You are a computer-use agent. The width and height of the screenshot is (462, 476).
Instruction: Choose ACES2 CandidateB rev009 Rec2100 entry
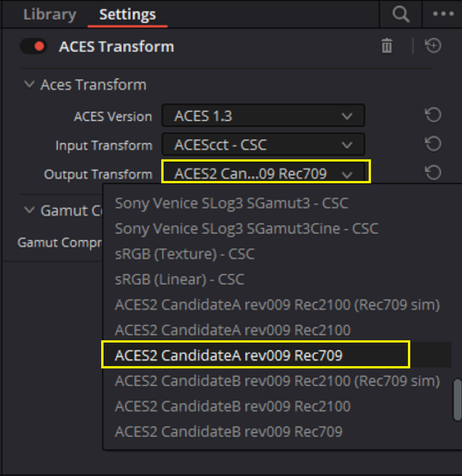[233, 406]
